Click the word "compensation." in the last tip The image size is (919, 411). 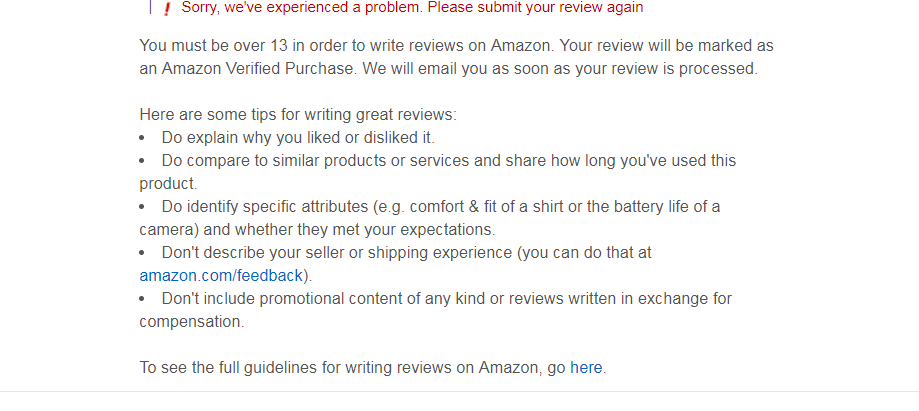pyautogui.click(x=191, y=322)
